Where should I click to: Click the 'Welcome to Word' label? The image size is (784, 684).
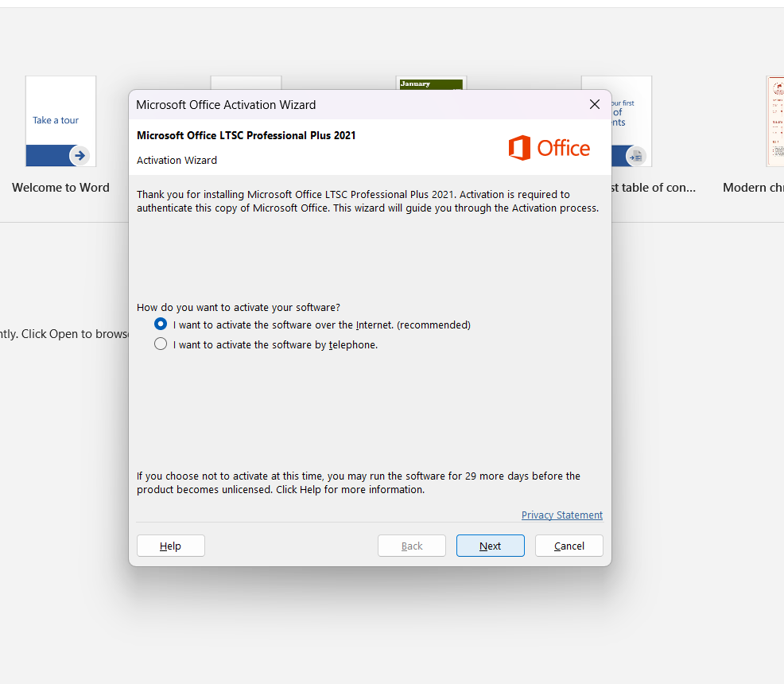[x=60, y=188]
